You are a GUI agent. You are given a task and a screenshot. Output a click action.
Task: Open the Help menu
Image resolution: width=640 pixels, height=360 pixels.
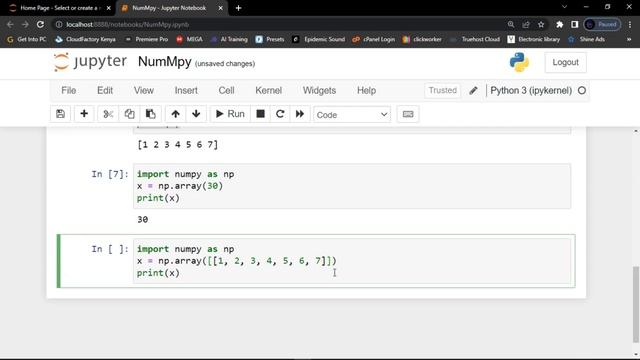(x=367, y=91)
